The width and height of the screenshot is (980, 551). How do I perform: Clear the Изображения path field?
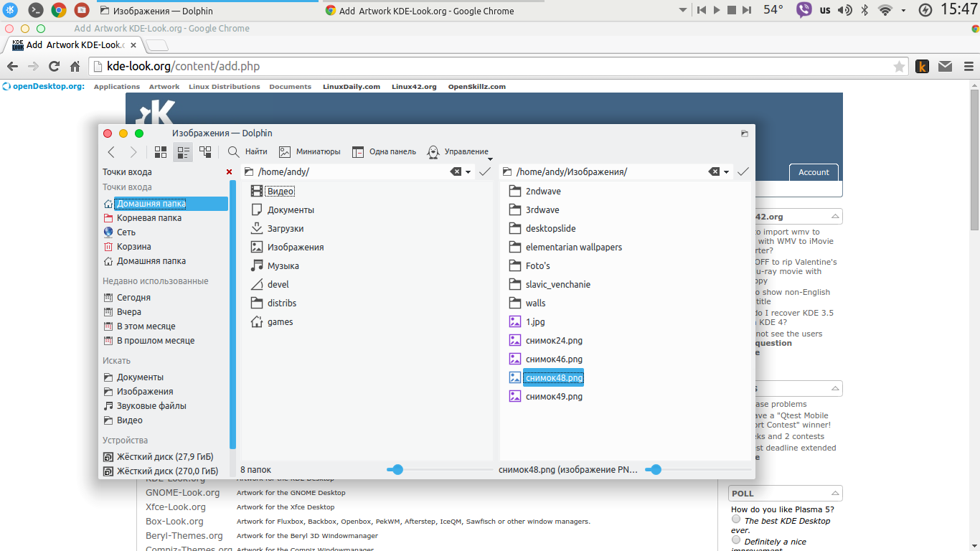click(714, 171)
